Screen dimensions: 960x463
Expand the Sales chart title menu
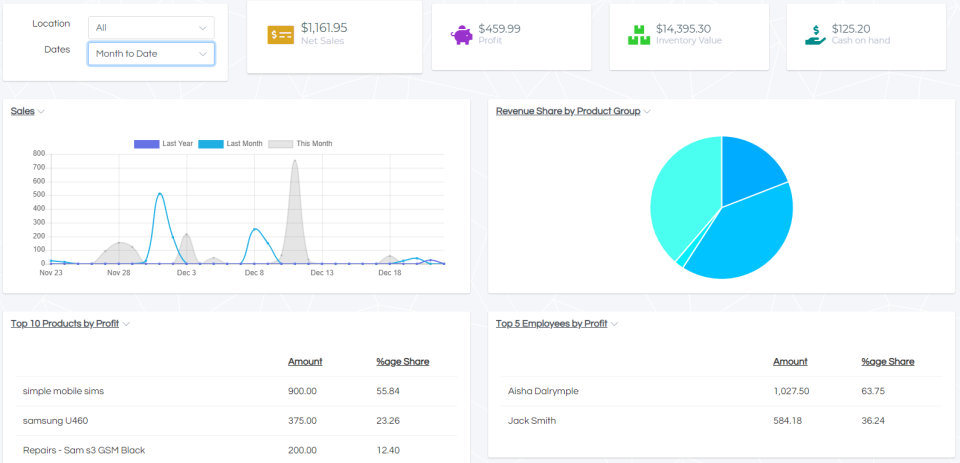point(28,111)
